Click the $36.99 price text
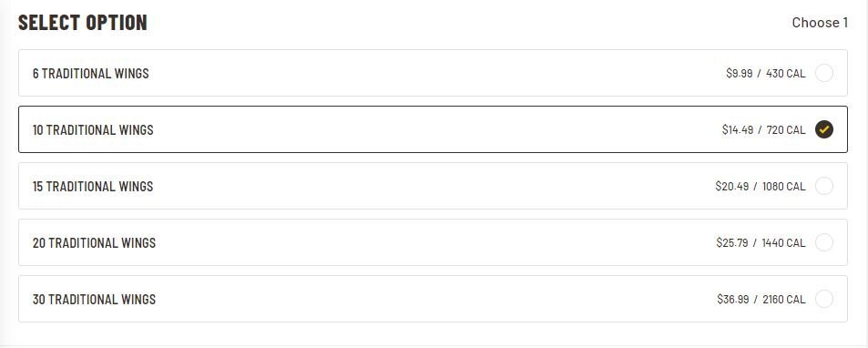 [733, 299]
